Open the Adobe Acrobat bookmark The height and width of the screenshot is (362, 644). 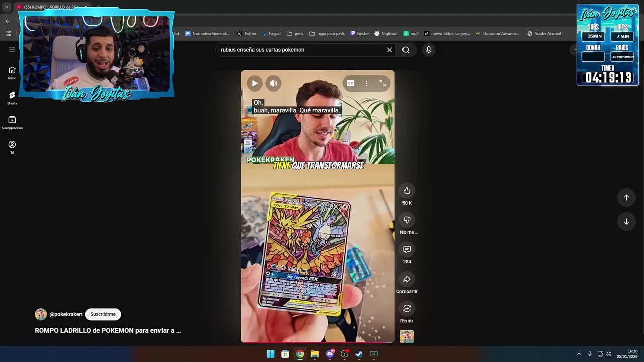544,34
